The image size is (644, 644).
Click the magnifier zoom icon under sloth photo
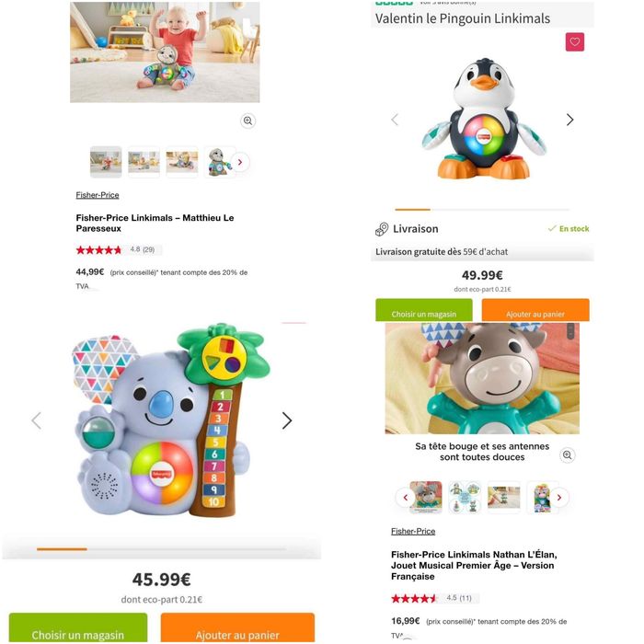tap(247, 121)
